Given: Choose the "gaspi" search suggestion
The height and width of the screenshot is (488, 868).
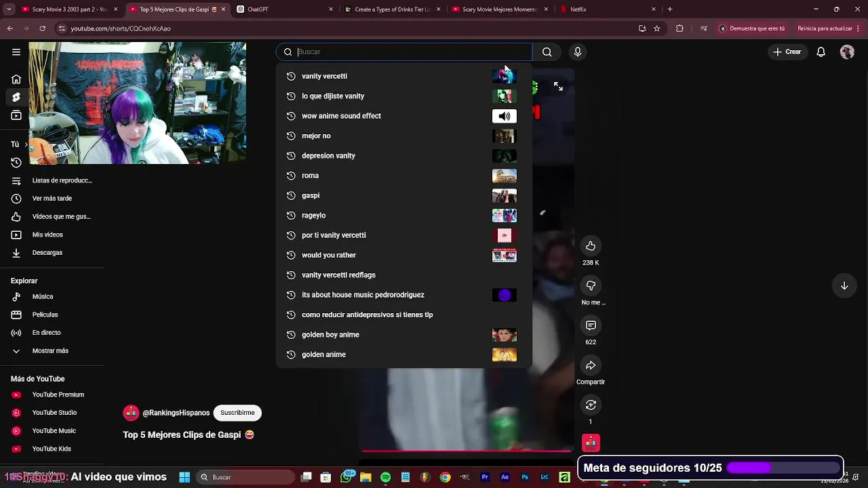Looking at the screenshot, I should click(x=404, y=195).
